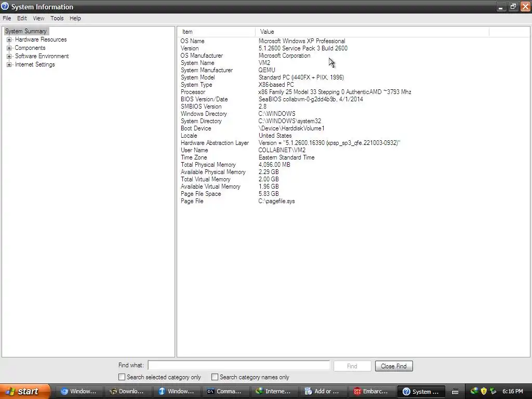The width and height of the screenshot is (532, 399).
Task: Click the Item column header
Action: 217,32
